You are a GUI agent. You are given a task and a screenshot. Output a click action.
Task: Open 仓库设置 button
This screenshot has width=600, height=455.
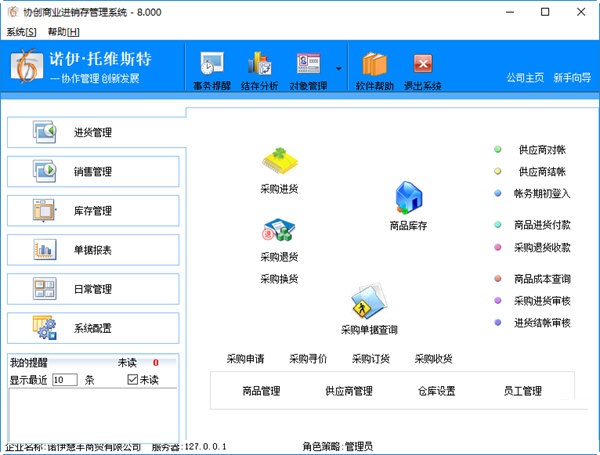click(x=437, y=391)
